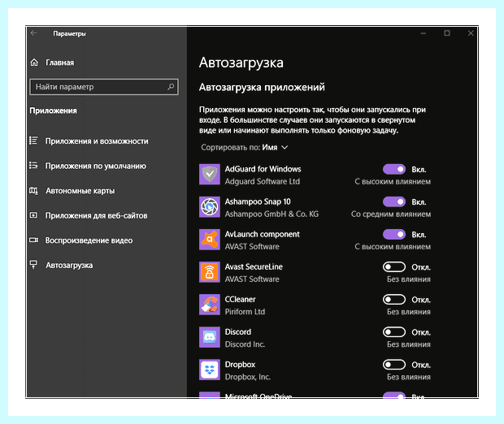This screenshot has width=504, height=424.
Task: Switch on Dropbox startup toggle
Action: pyautogui.click(x=394, y=365)
